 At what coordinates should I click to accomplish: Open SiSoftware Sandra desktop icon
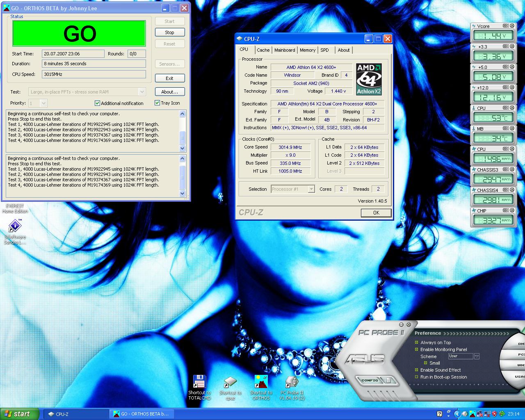click(x=15, y=226)
